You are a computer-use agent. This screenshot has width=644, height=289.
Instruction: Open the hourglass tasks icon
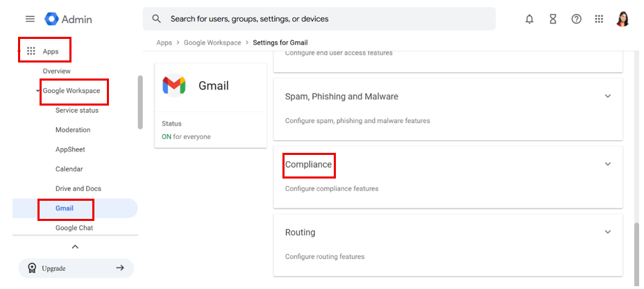point(553,19)
